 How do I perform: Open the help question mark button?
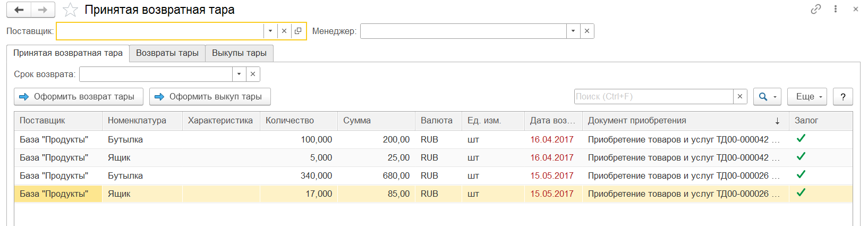coord(843,96)
